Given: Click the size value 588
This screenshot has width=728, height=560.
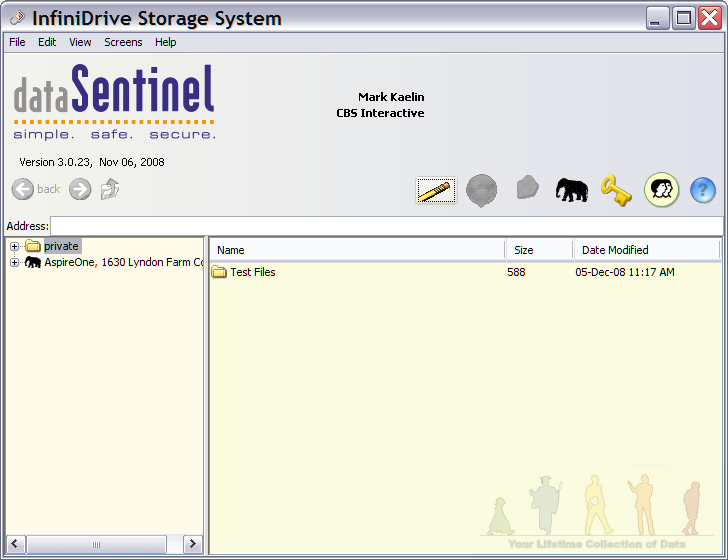Looking at the screenshot, I should pyautogui.click(x=516, y=272).
